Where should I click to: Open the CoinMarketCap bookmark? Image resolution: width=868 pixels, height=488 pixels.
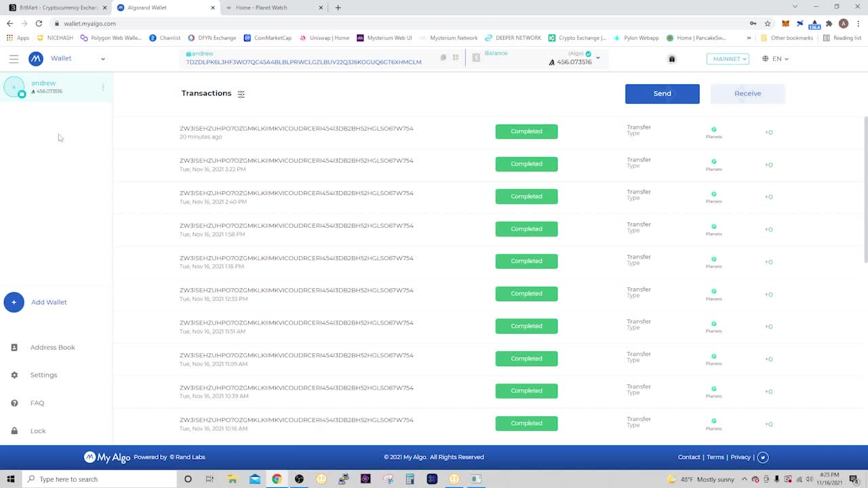pos(268,38)
